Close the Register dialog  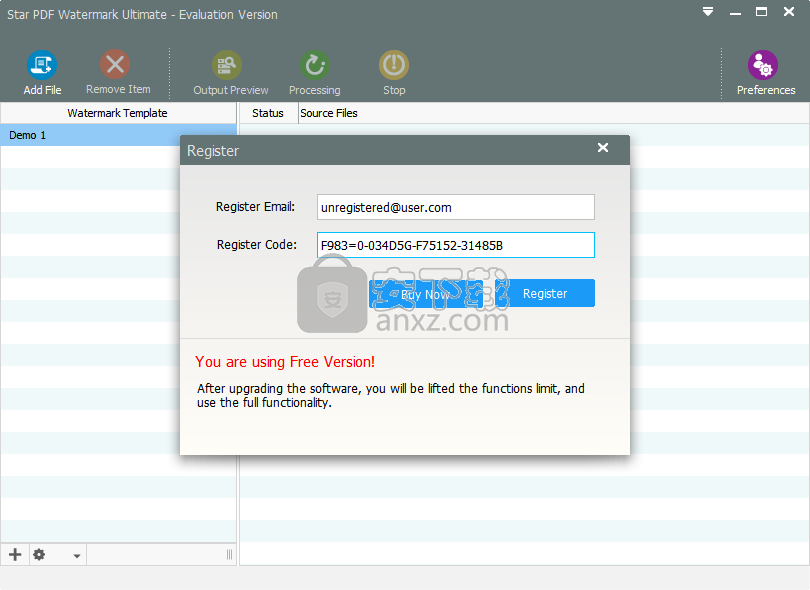pyautogui.click(x=603, y=148)
